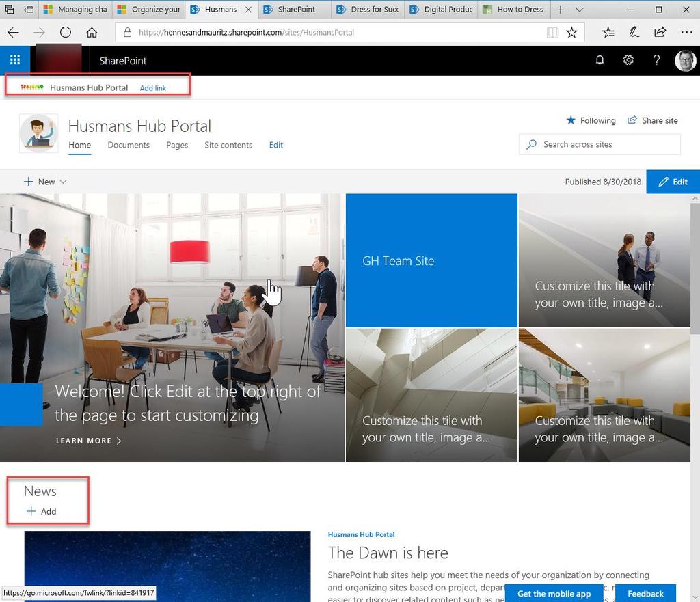
Task: Share this page via browser share icon
Action: point(660,32)
